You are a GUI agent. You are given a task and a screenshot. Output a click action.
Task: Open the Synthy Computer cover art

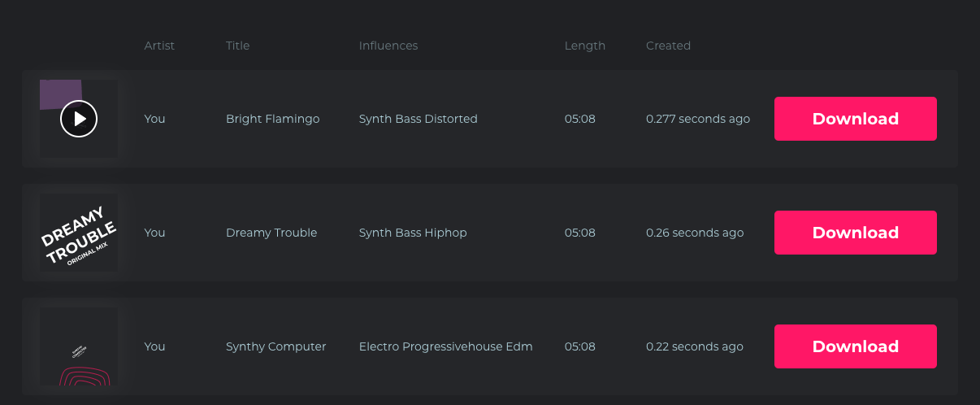[x=79, y=346]
